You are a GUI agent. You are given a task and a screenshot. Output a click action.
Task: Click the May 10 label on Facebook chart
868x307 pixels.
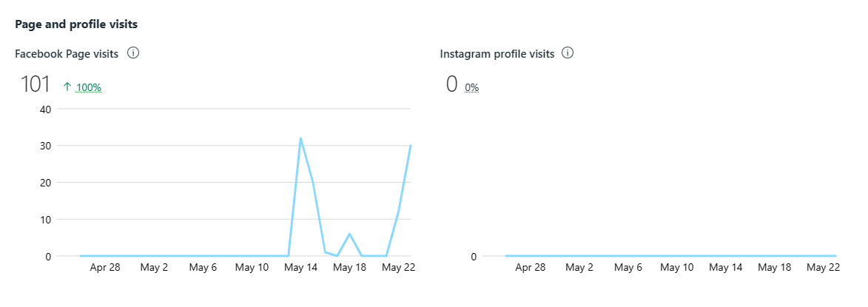(x=252, y=268)
